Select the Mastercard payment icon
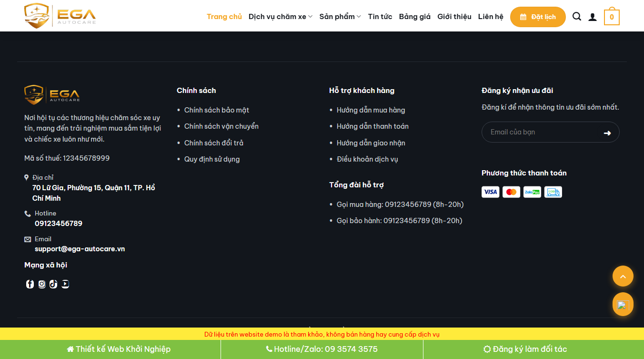Viewport: 644px width, 359px height. click(x=511, y=192)
